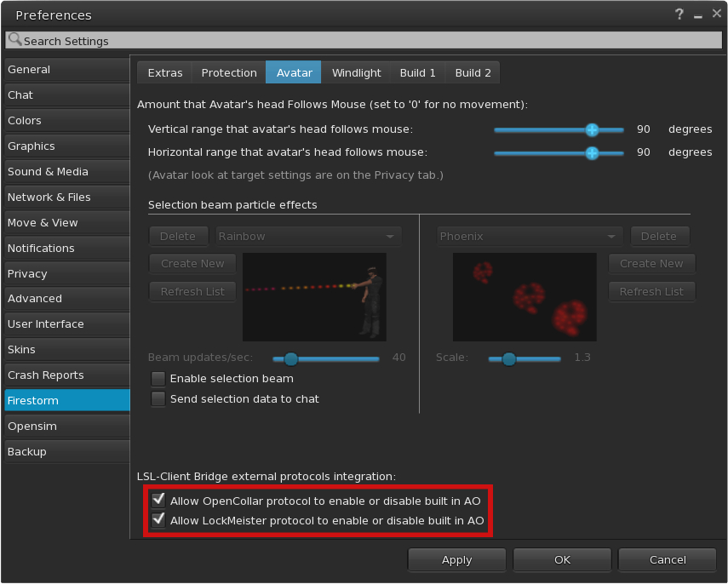Click the search magnifier icon
This screenshot has width=728, height=584.
[x=14, y=39]
